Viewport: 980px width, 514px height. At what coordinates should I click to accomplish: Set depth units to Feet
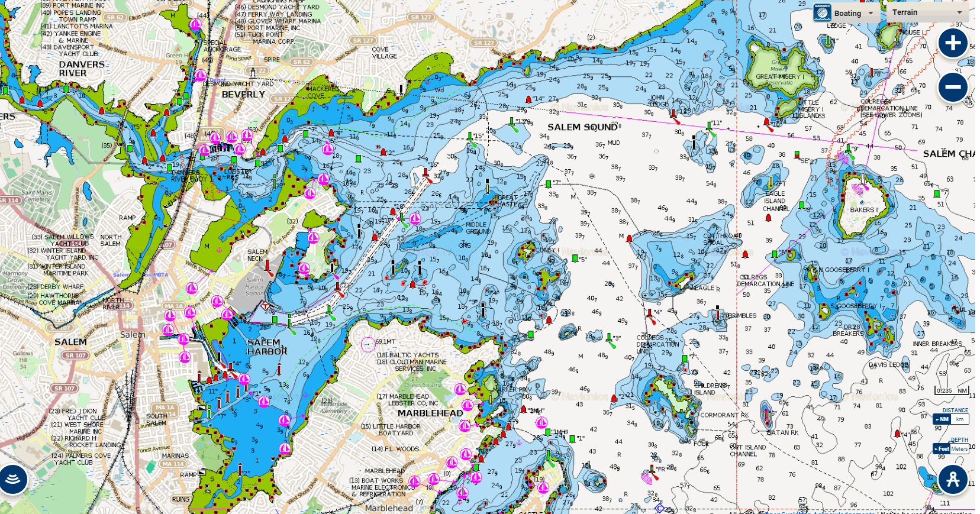coord(941,449)
